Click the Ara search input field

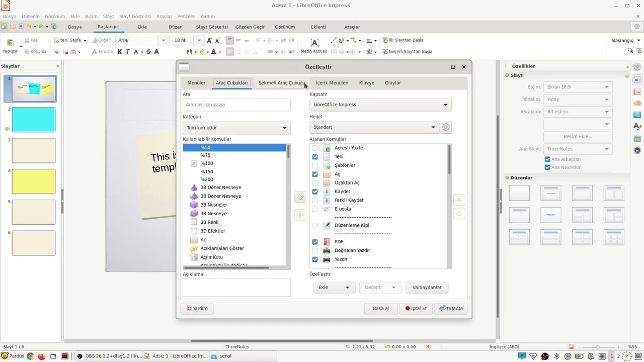[236, 105]
